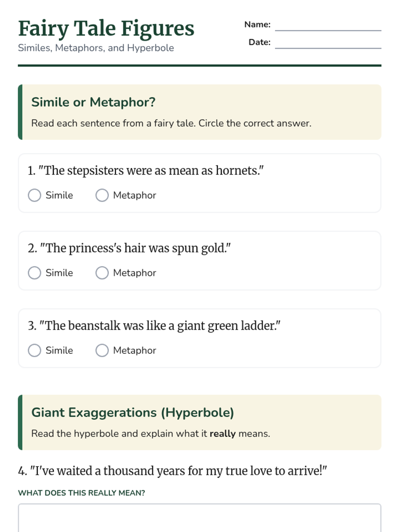Mark Simile for the beanstalk sentence
This screenshot has width=399, height=532.
point(35,350)
